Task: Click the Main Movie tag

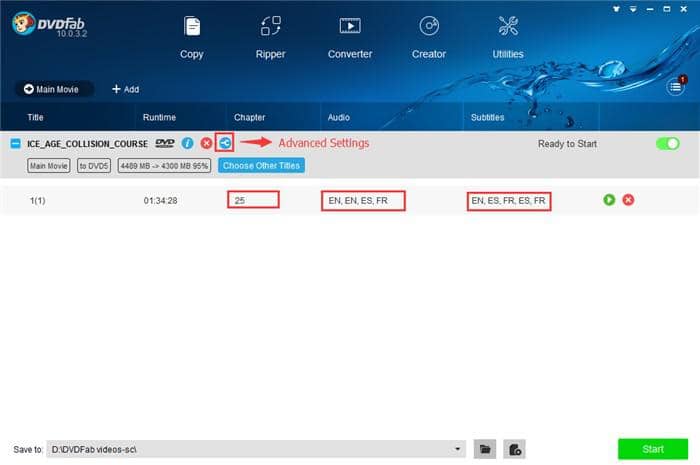Action: pyautogui.click(x=49, y=166)
